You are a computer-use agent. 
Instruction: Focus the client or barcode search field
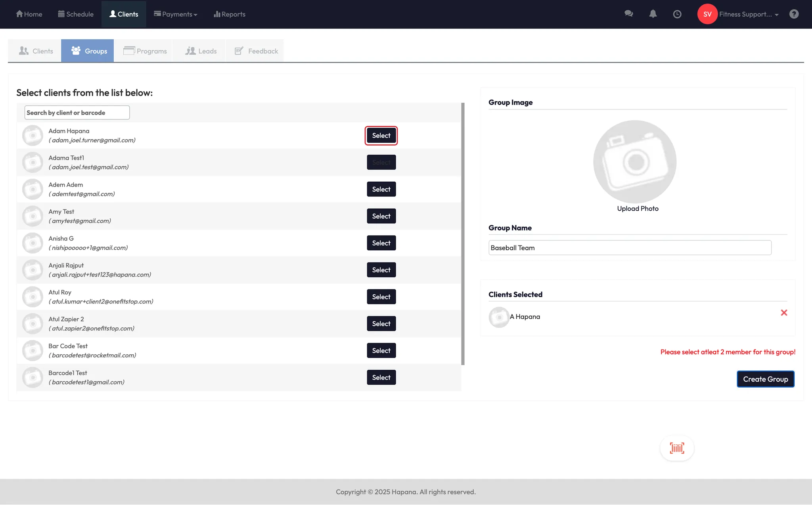pyautogui.click(x=77, y=113)
